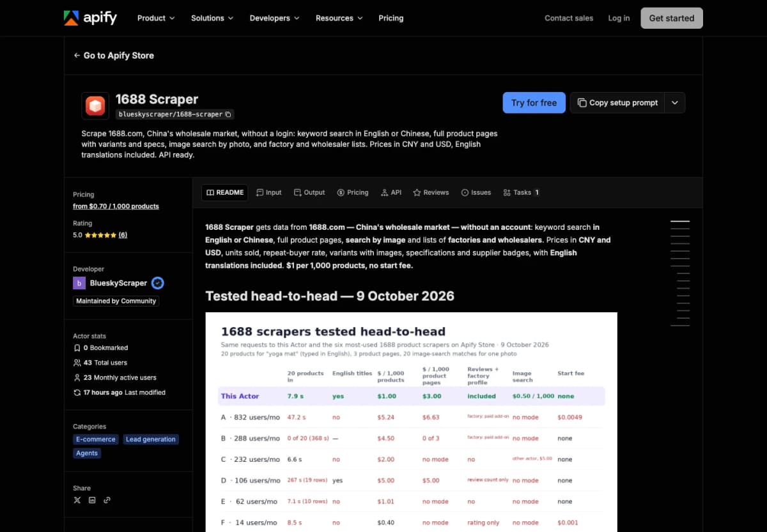
Task: Click the verified badge next to BlueskyScraper
Action: (x=158, y=283)
